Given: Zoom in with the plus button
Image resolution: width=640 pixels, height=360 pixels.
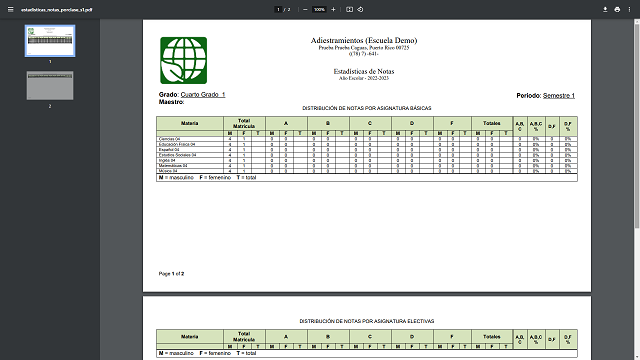Looking at the screenshot, I should [x=333, y=9].
